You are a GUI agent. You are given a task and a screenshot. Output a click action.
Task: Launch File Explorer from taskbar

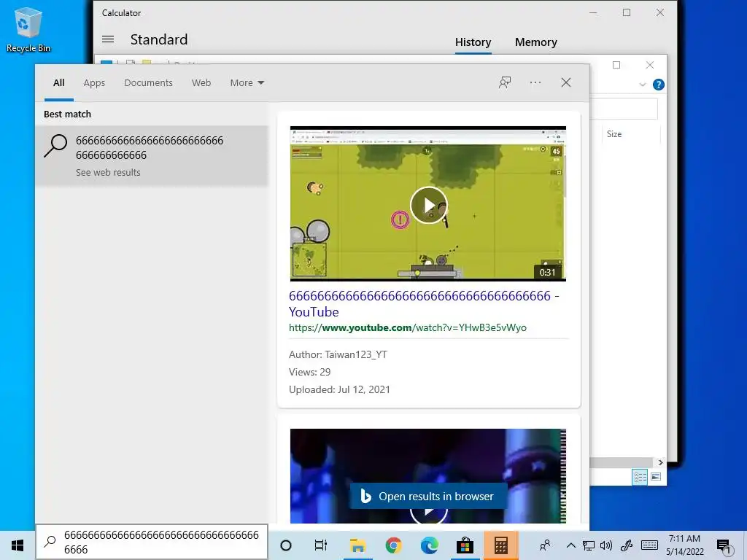[x=357, y=545]
